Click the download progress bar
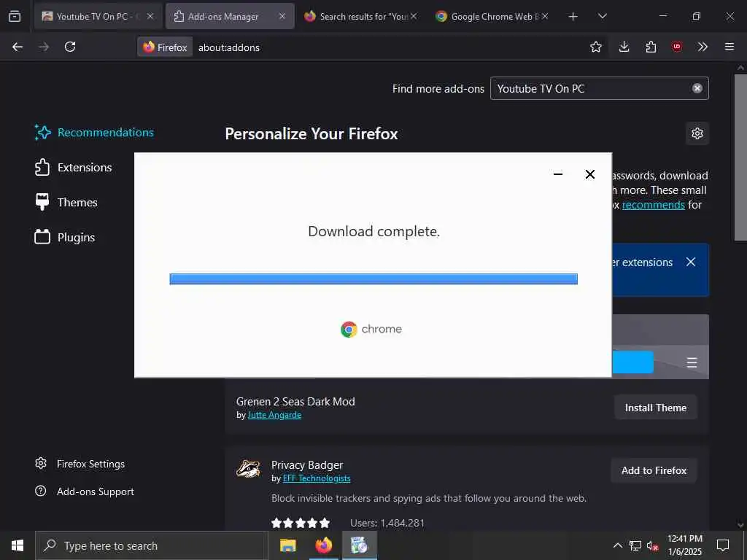 click(x=373, y=279)
